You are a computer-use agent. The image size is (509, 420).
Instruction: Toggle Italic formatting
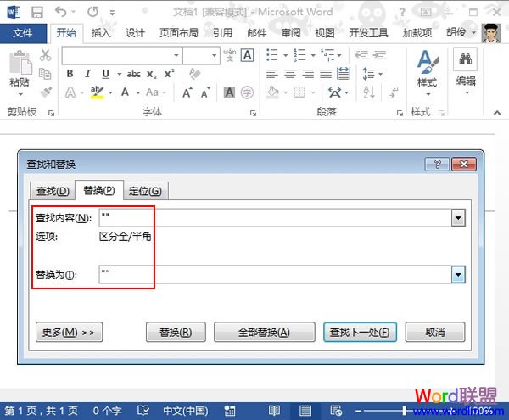tap(87, 74)
